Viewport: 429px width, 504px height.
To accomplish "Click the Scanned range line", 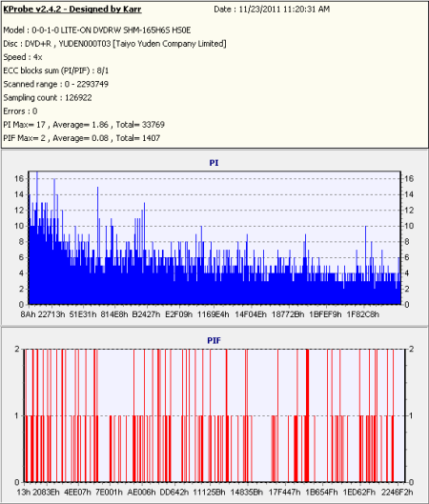I will coord(55,84).
